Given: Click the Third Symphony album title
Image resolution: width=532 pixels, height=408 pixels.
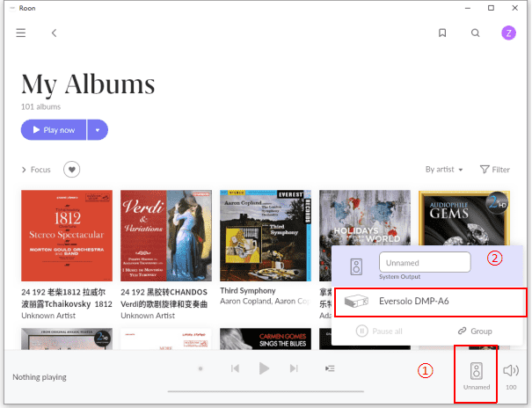Looking at the screenshot, I should point(248,291).
